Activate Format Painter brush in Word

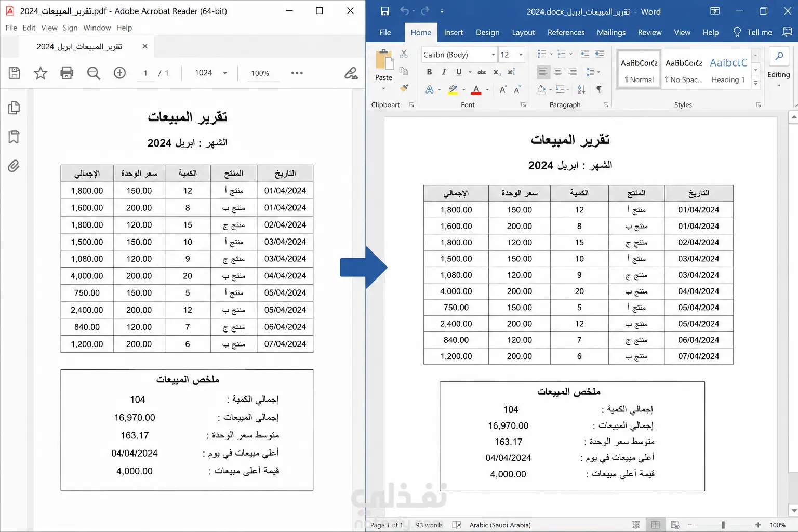pos(404,88)
